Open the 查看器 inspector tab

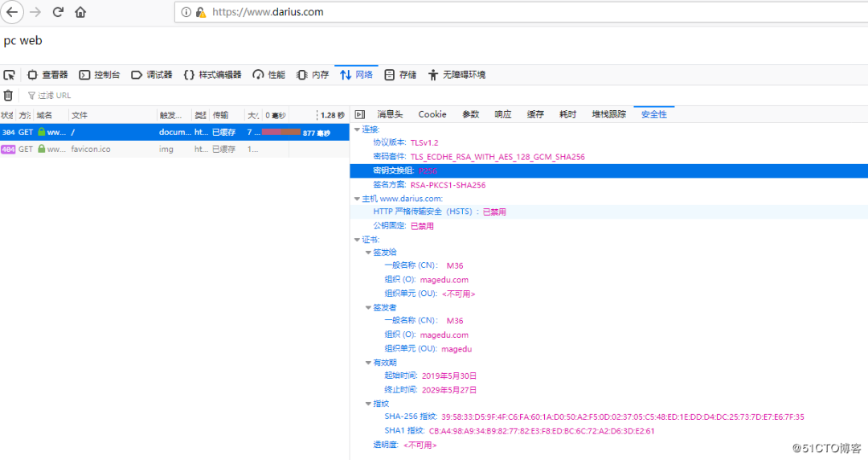coord(47,75)
